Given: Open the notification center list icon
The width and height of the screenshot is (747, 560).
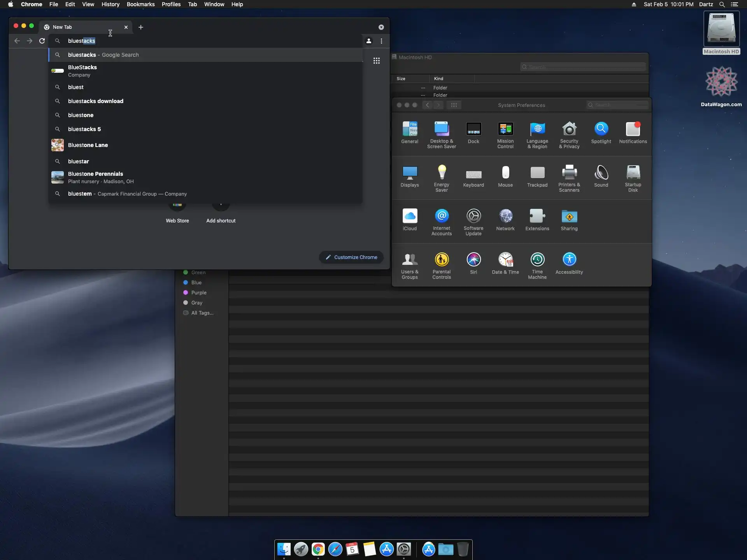Looking at the screenshot, I should (x=734, y=4).
